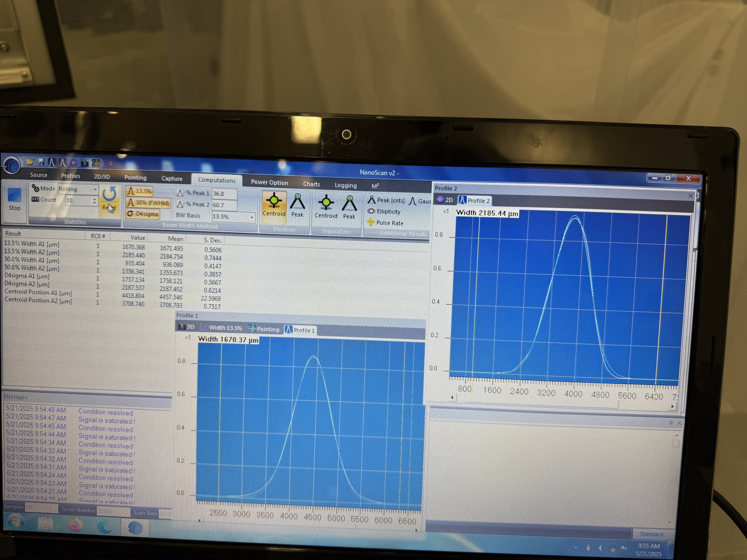Open file via folder icon in quick access toolbar

pos(30,162)
